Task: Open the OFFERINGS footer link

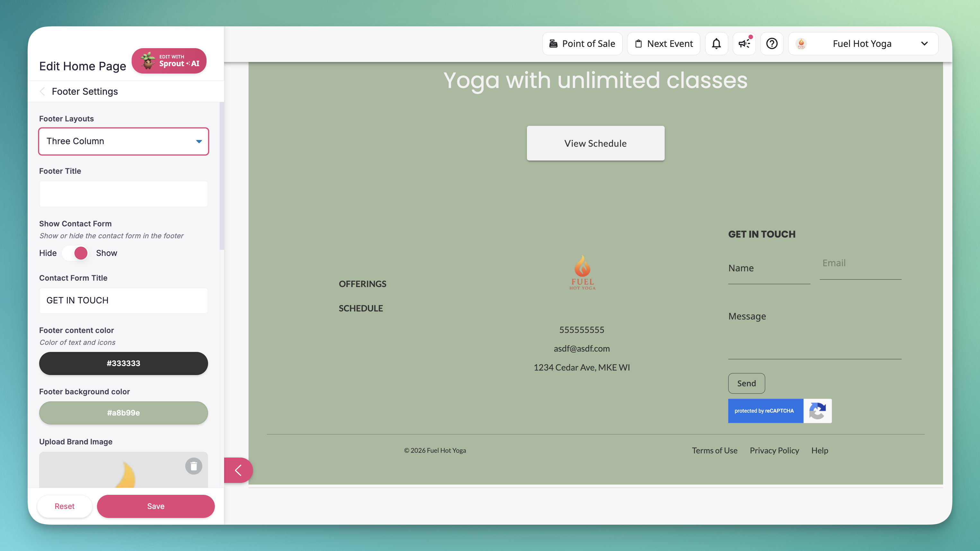Action: pos(363,284)
